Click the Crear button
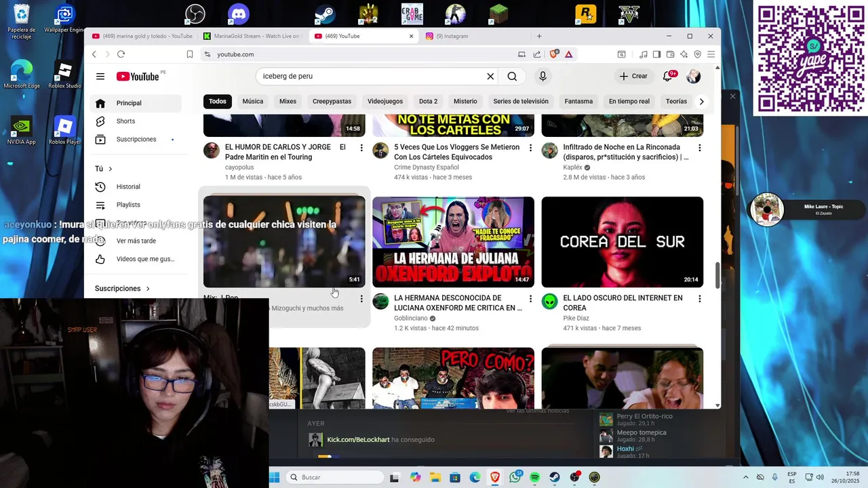 [x=633, y=77]
